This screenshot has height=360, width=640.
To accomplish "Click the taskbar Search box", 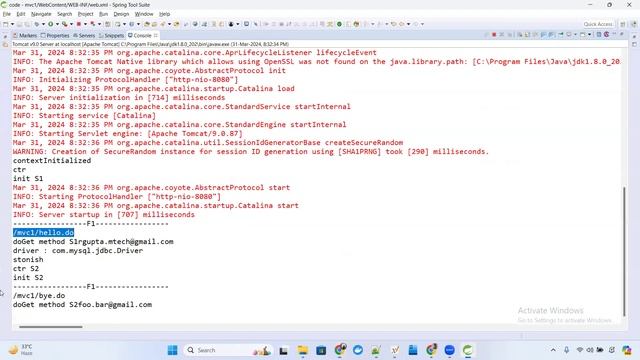I will [229, 350].
